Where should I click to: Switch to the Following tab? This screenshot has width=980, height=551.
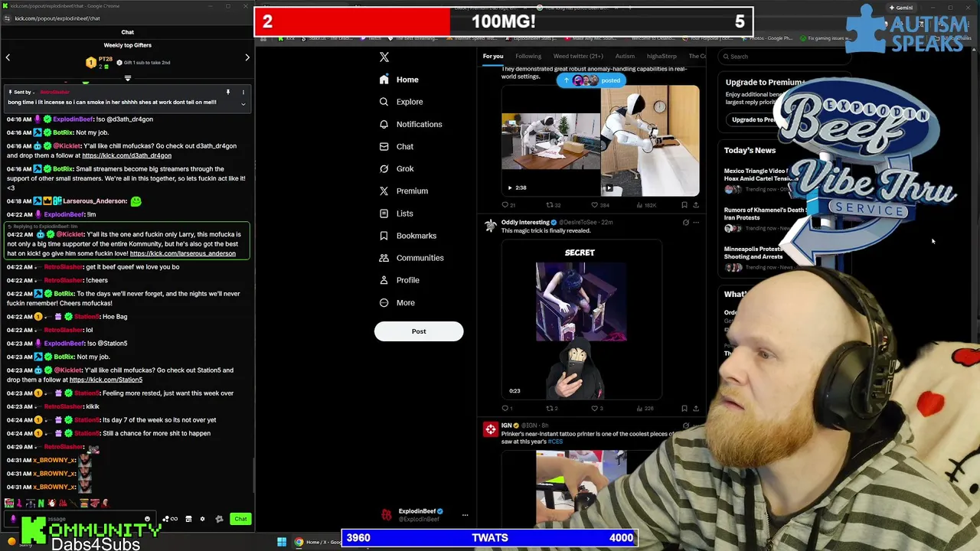pos(528,56)
